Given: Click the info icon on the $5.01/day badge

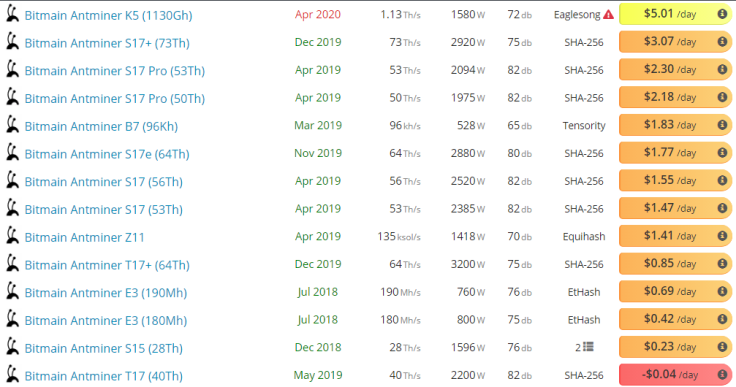Looking at the screenshot, I should click(722, 14).
